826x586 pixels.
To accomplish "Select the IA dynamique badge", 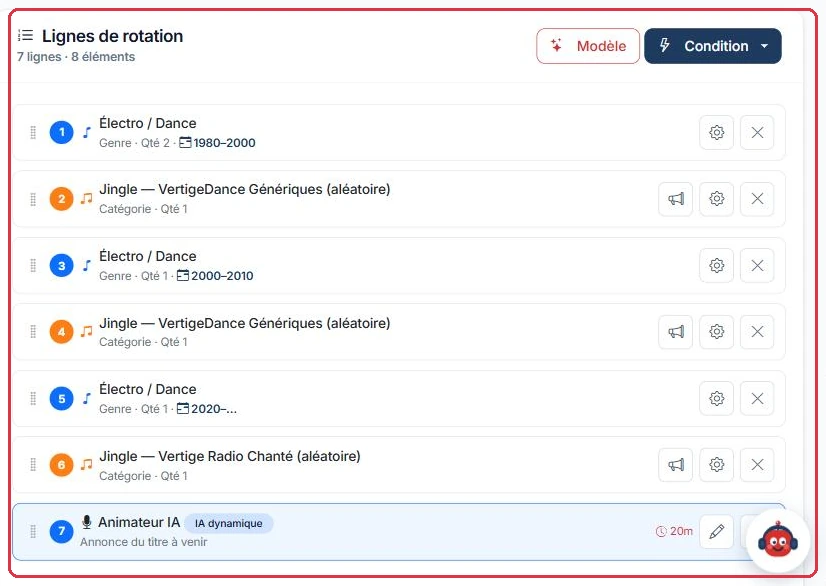I will (x=229, y=523).
